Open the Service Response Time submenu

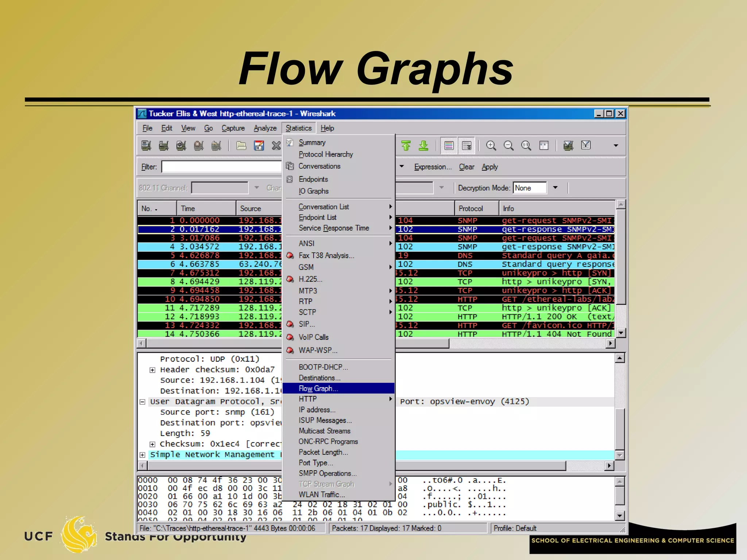338,228
